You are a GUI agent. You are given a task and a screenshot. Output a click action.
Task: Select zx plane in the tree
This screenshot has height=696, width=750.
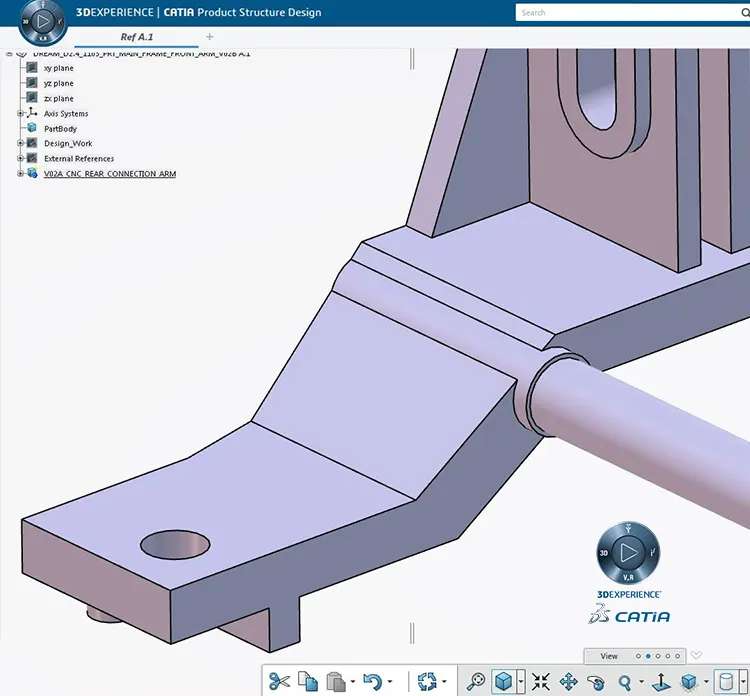point(59,99)
